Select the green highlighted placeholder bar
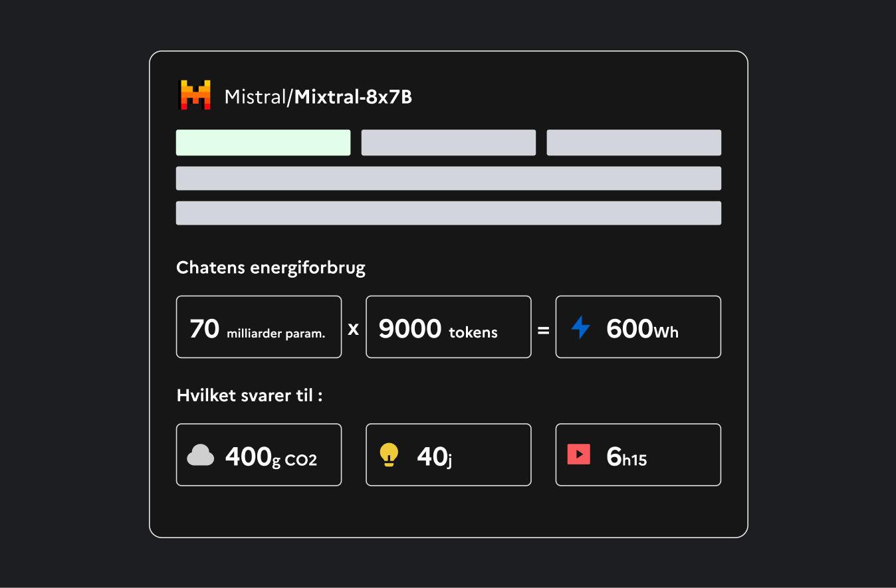The height and width of the screenshot is (588, 896). [x=263, y=143]
